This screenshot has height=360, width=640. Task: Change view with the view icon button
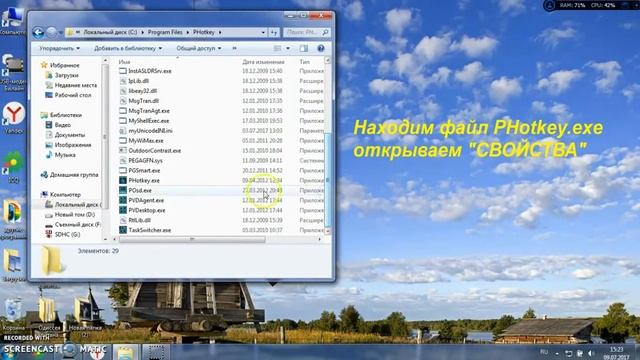pos(278,48)
